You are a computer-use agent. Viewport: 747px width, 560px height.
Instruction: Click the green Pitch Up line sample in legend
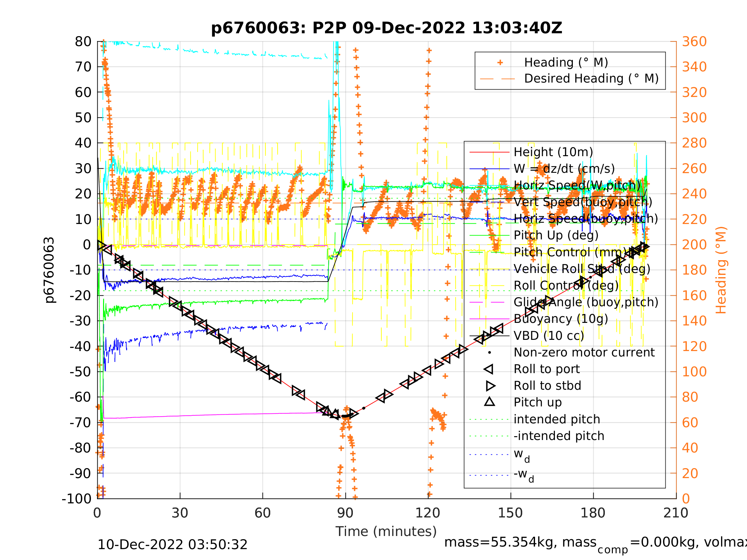pyautogui.click(x=490, y=235)
